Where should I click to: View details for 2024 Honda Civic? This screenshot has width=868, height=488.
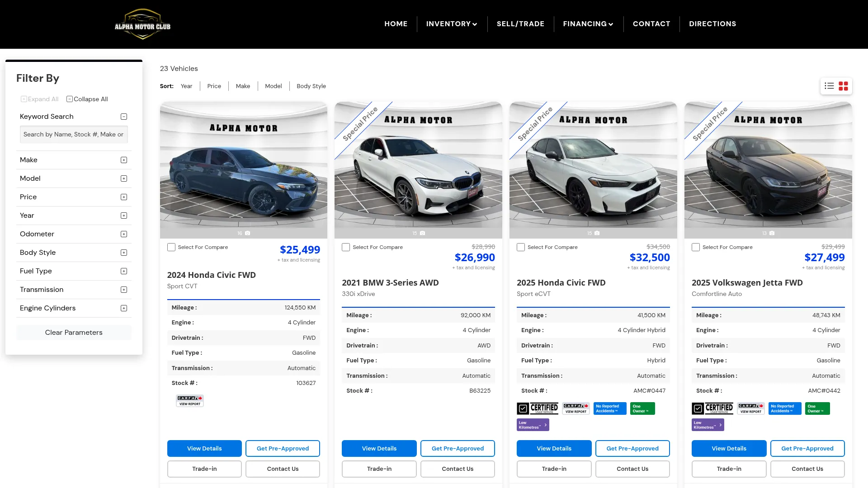click(x=204, y=449)
